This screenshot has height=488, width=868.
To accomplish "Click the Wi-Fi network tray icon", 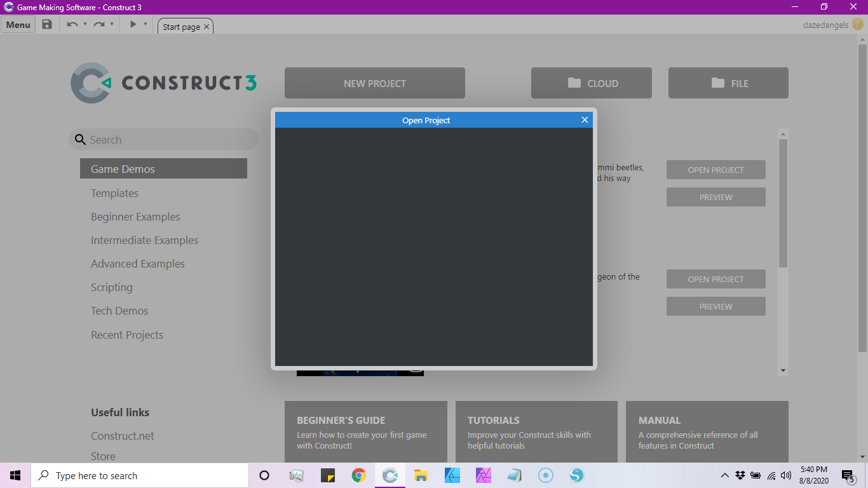I will click(x=771, y=475).
